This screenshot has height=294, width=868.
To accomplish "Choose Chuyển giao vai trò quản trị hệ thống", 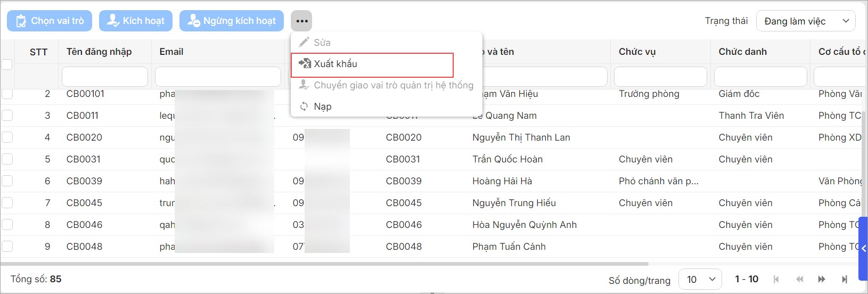I will click(x=387, y=85).
